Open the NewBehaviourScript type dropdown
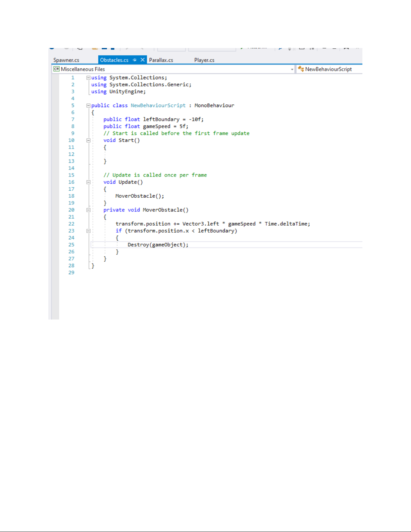The width and height of the screenshot is (411, 532). coord(328,69)
